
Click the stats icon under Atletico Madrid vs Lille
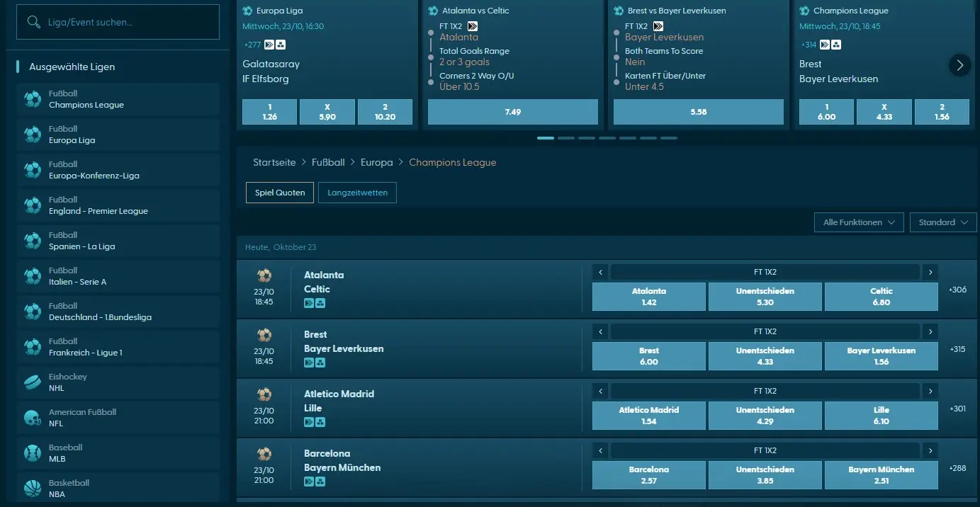pyautogui.click(x=320, y=422)
